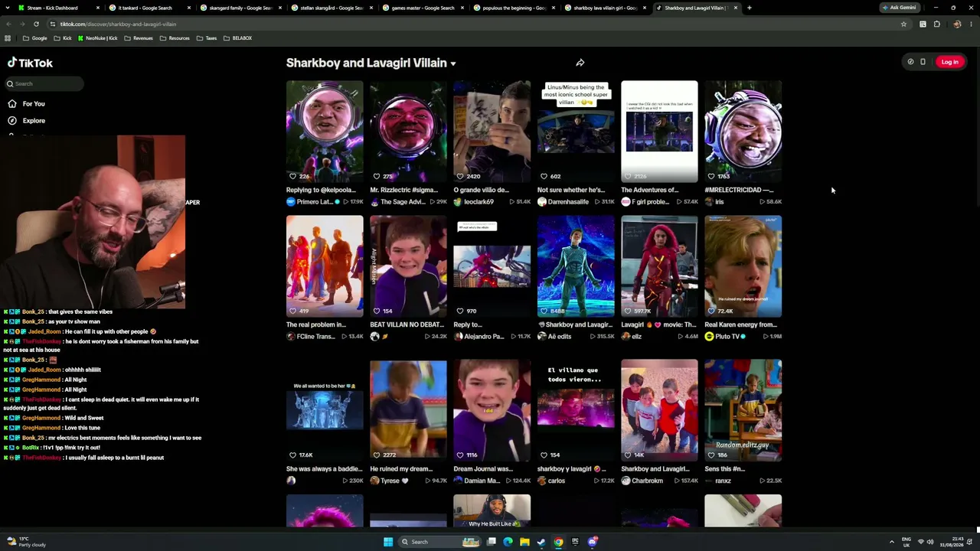The width and height of the screenshot is (980, 551).
Task: Open the 'Replying to @kelpoola' video thumbnail
Action: click(x=325, y=132)
